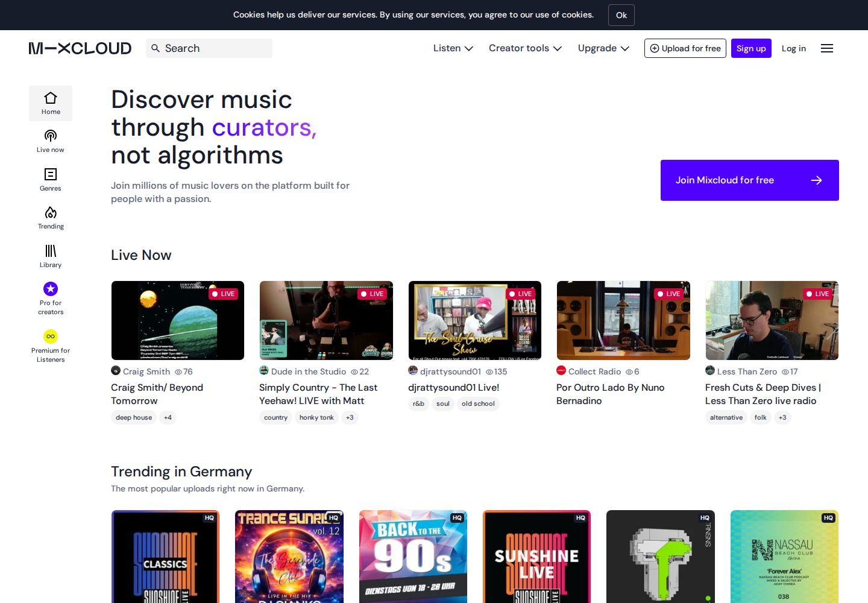Screen dimensions: 868x603
Task: Select the folk tag
Action: tap(761, 417)
